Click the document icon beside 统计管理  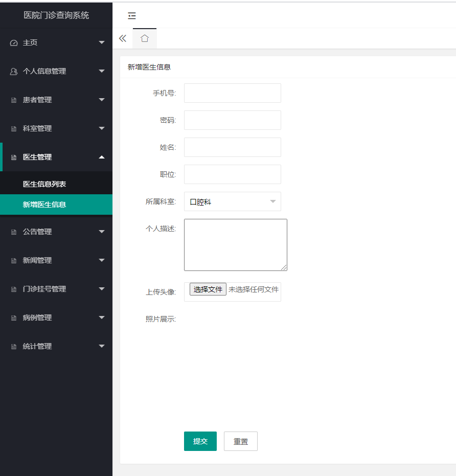(14, 346)
